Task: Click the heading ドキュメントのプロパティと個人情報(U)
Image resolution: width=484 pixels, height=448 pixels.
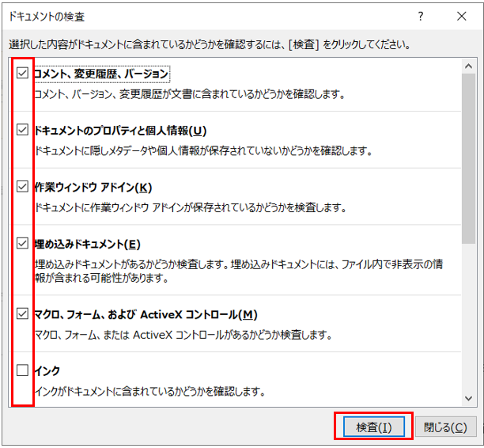Action: [120, 131]
